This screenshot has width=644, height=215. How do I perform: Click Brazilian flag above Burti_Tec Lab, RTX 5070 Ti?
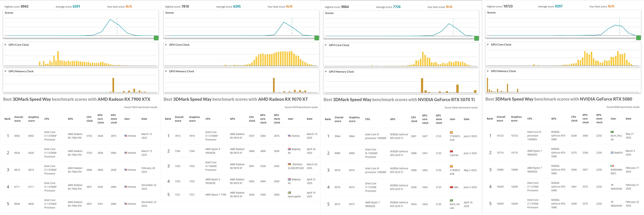[451, 200]
